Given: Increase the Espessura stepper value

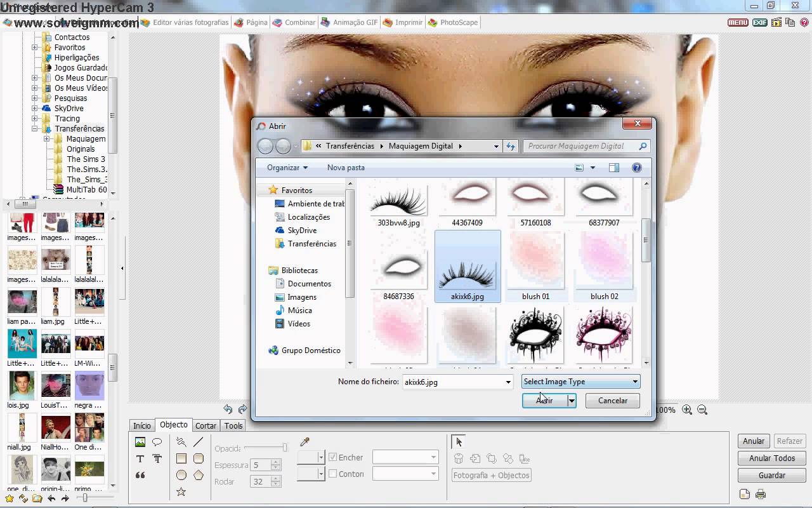Looking at the screenshot, I should [275, 462].
